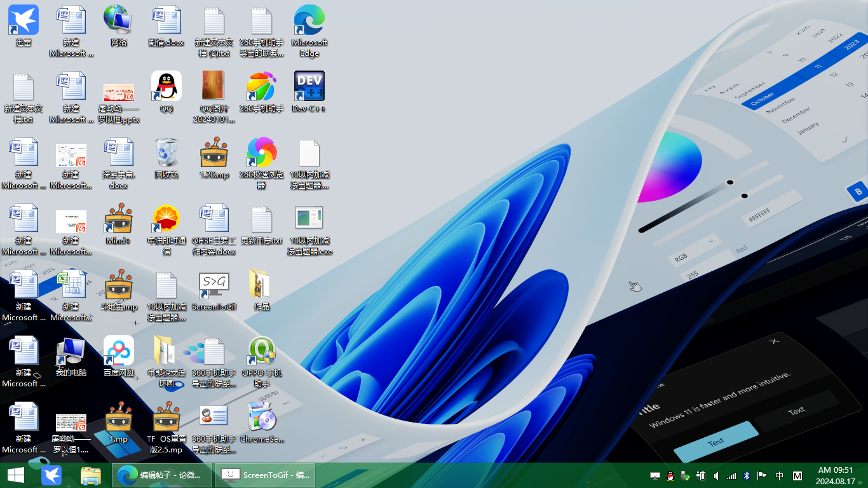Image resolution: width=868 pixels, height=488 pixels.
Task: Open the network signal bars tray icon
Action: point(732,475)
